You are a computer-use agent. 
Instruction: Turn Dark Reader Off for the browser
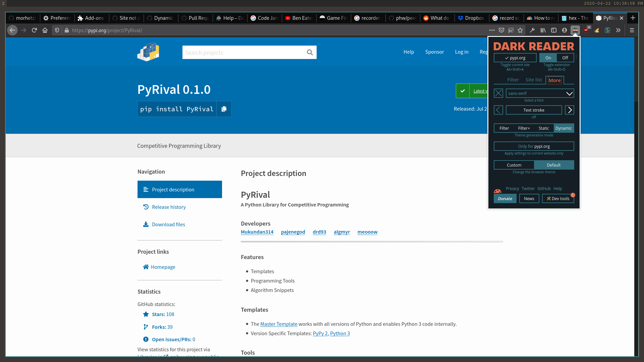(x=564, y=58)
